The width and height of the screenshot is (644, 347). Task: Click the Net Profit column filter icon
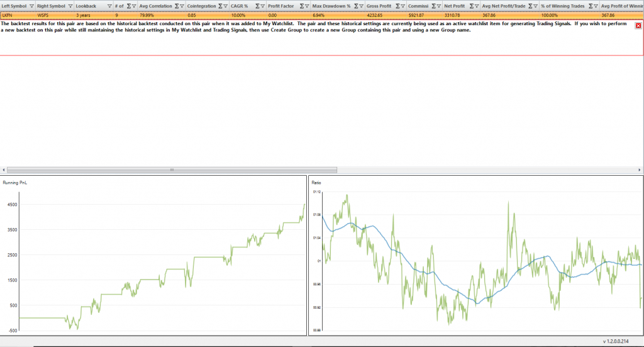476,6
